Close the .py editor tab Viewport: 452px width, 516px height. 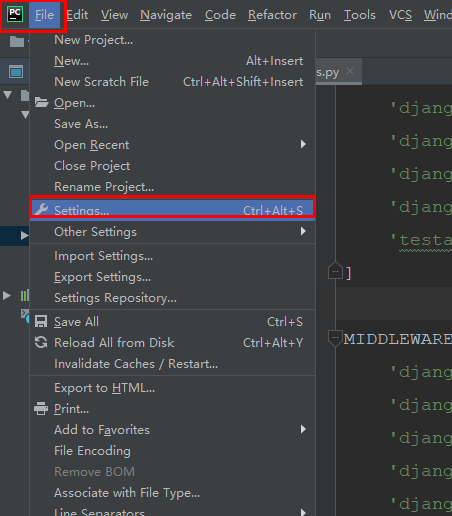[x=350, y=71]
